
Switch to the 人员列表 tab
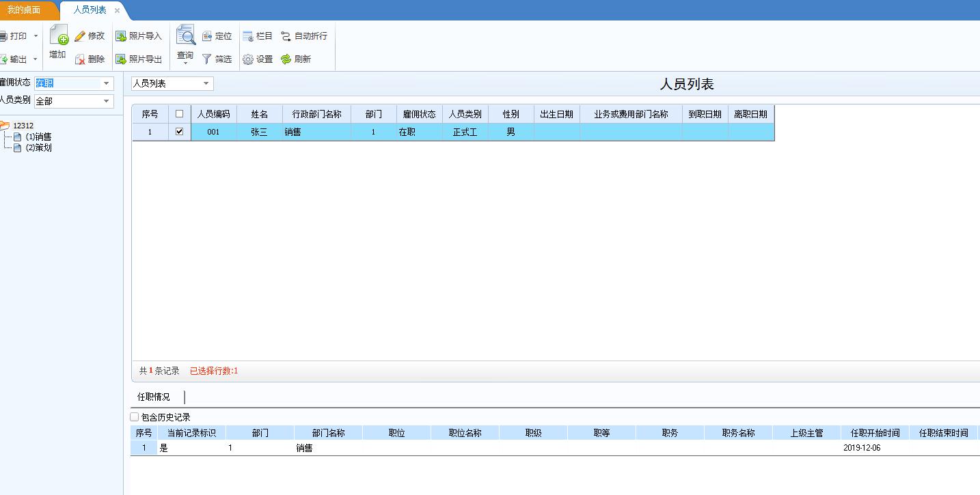pos(90,10)
